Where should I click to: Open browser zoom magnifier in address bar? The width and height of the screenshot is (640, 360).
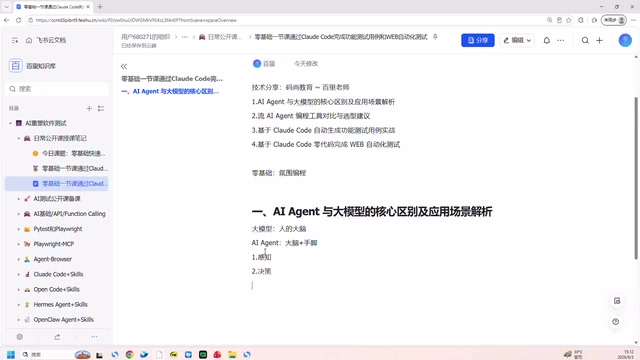pos(549,20)
